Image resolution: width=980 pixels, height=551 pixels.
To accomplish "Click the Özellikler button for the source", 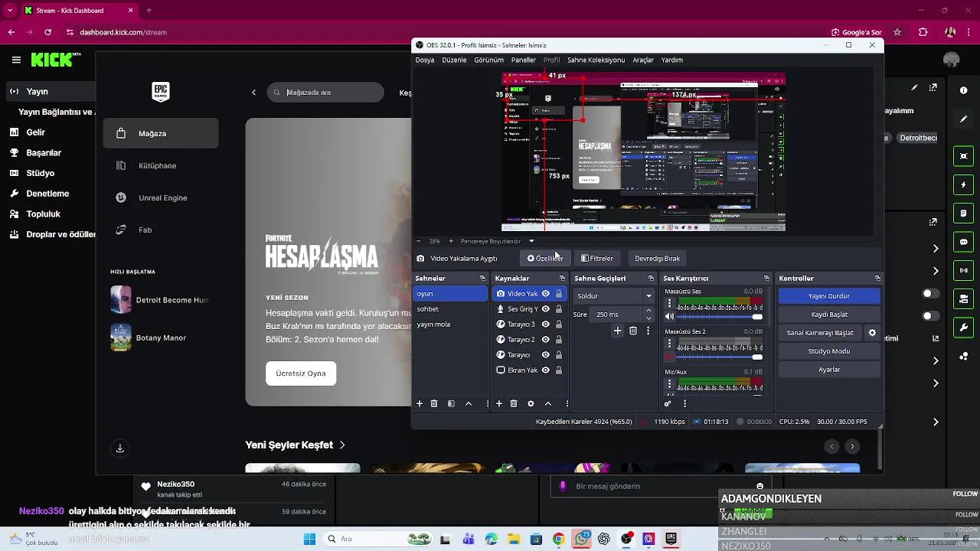I will 544,259.
